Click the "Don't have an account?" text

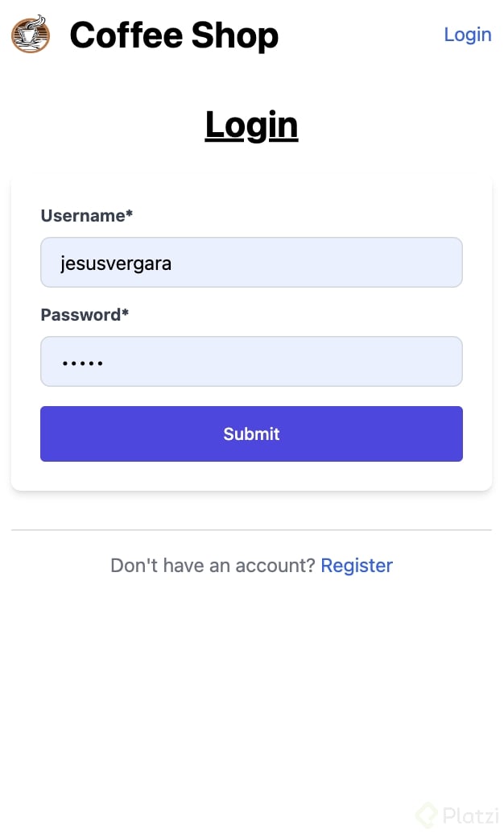213,566
